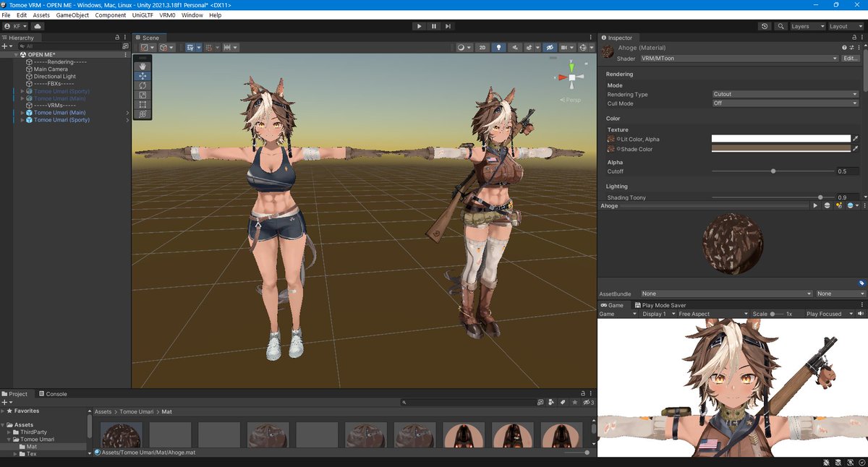868x467 pixels.
Task: Pick the Lit Color with eyedropper
Action: (x=856, y=139)
